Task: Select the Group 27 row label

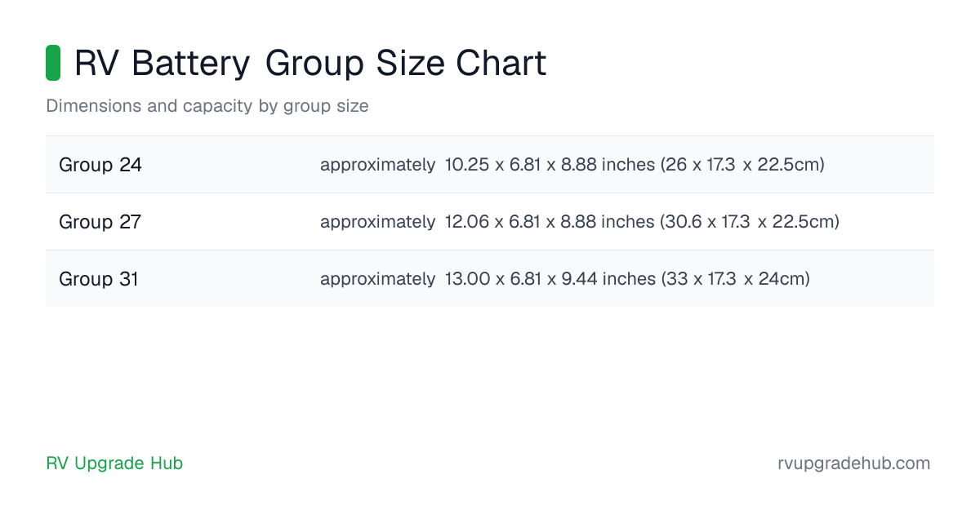Action: coord(100,222)
